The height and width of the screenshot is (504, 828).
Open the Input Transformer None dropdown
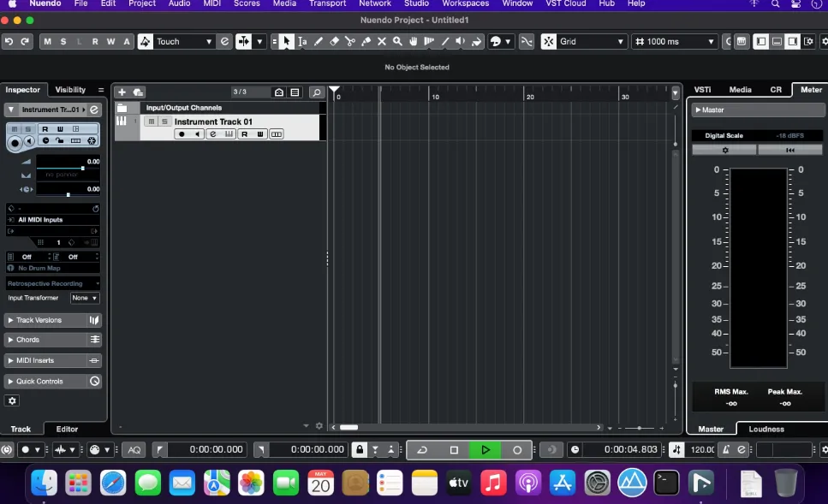[x=85, y=298]
